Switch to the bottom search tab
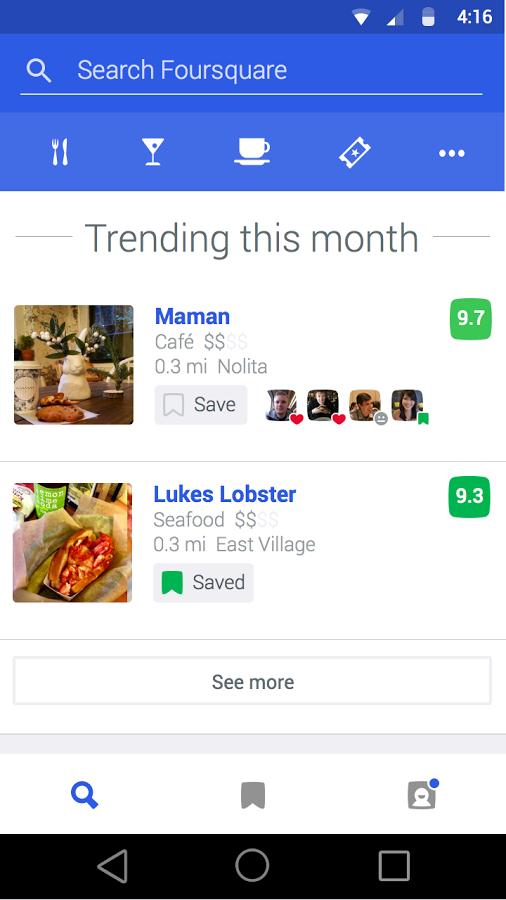506x900 pixels. [x=84, y=796]
